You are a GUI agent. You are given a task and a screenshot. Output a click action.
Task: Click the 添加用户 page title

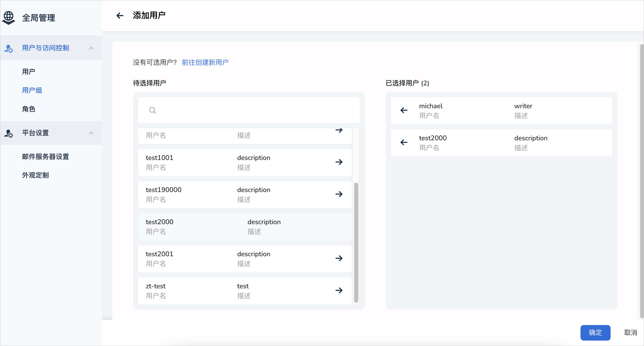[149, 15]
